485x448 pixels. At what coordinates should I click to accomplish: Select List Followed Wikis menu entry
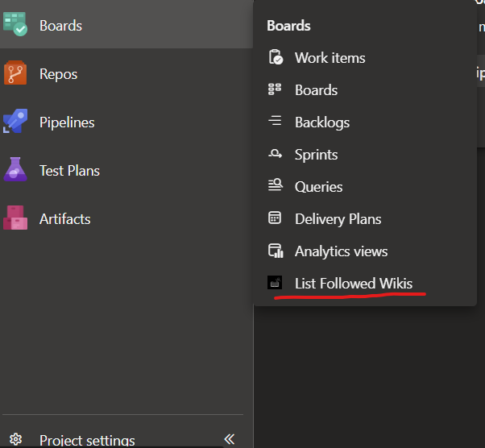pos(354,284)
